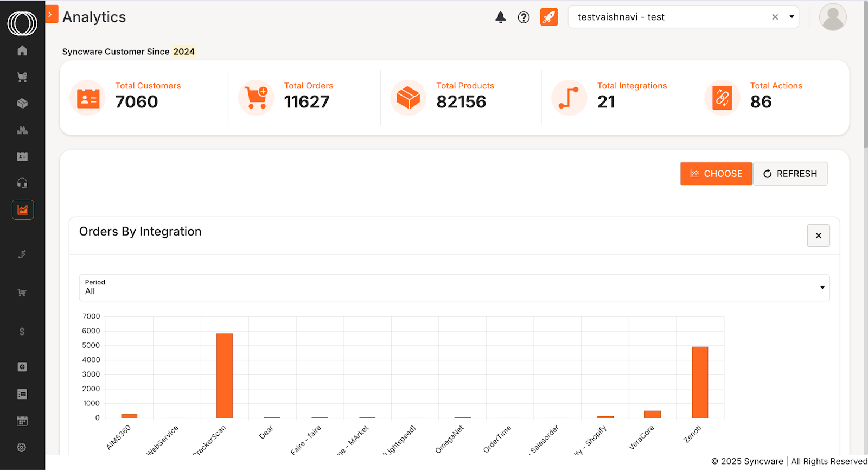
Task: Click the 11627 orders value
Action: click(x=307, y=101)
